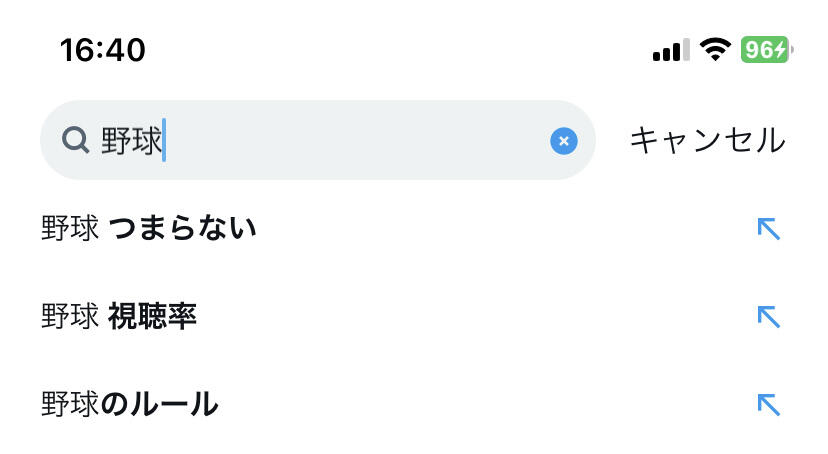Tap the charging bolt on the battery
The height and width of the screenshot is (454, 828).
(x=780, y=50)
